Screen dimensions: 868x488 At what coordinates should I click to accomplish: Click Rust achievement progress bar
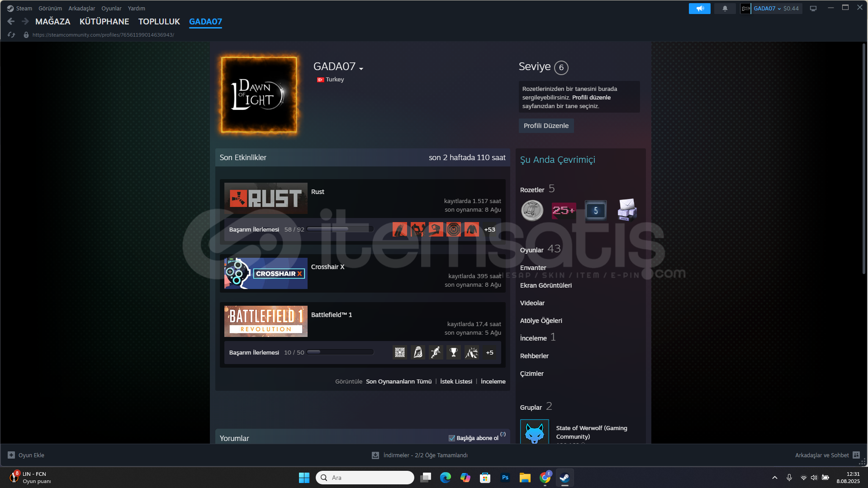click(340, 229)
